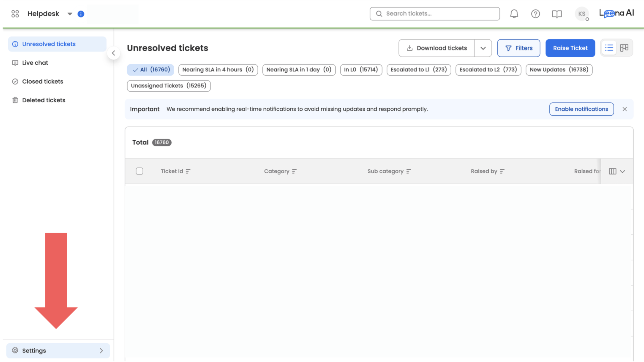
Task: Click the Category column sort icon
Action: (294, 171)
